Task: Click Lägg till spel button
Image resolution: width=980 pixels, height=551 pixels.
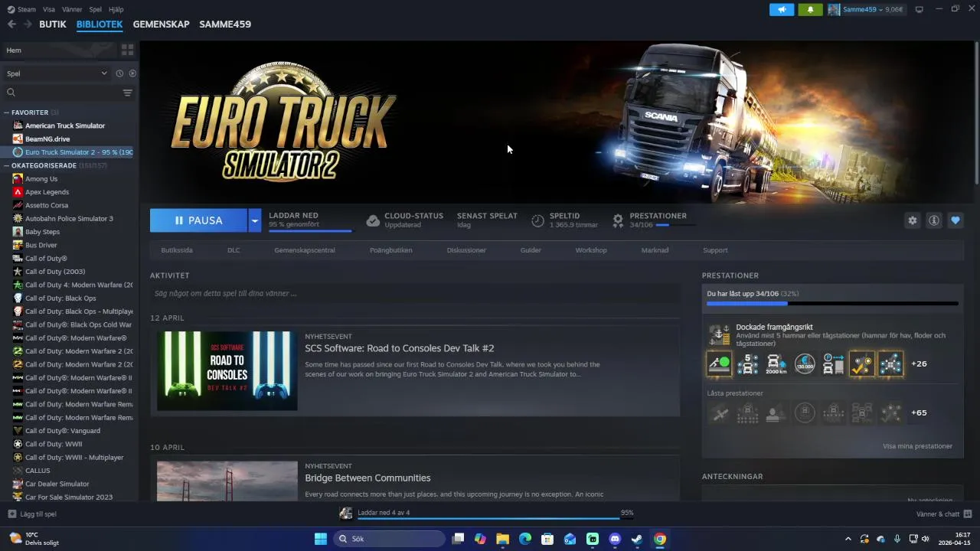Action: pyautogui.click(x=32, y=514)
